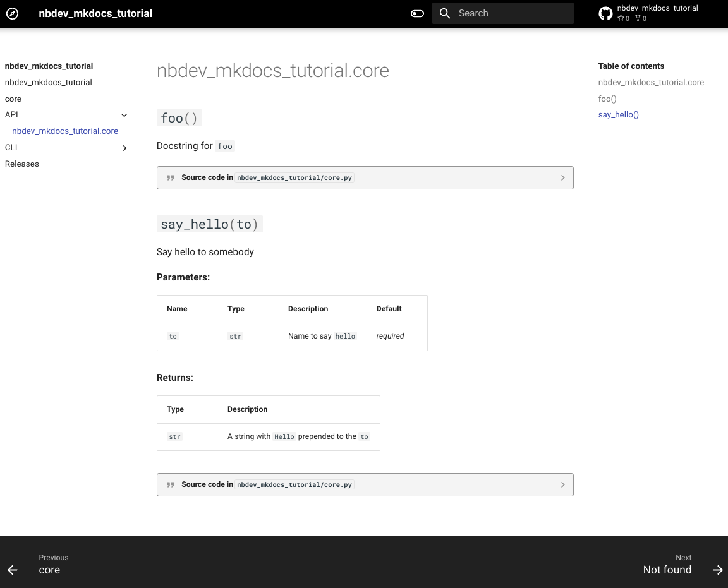Open nbdev_mkdocs_tutorial.core in sidebar
Image resolution: width=728 pixels, height=588 pixels.
tap(65, 131)
